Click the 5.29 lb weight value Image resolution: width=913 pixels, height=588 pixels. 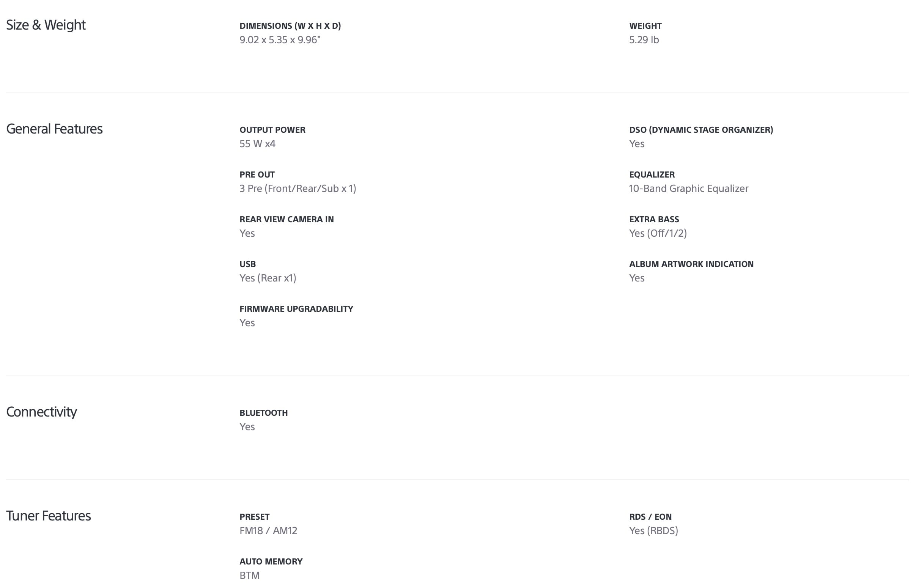[644, 40]
